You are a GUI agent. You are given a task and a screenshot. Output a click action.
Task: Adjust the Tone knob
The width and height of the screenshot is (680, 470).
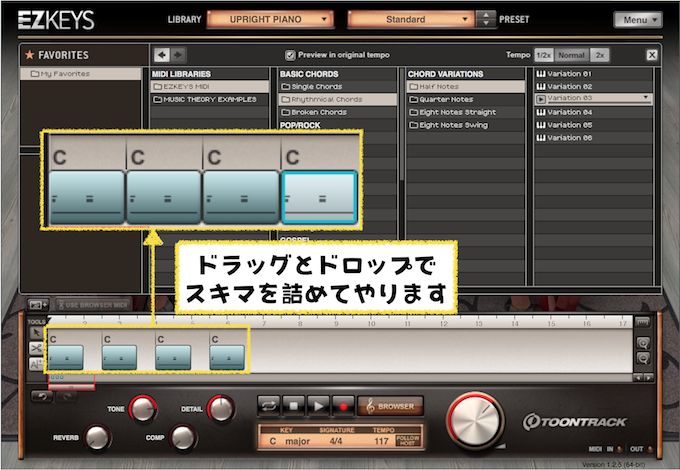point(142,408)
